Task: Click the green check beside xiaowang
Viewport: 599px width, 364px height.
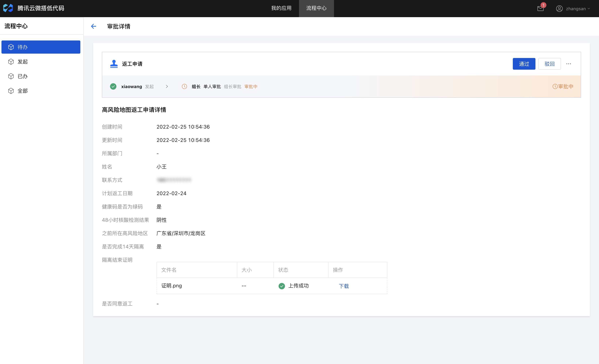Action: pos(113,86)
